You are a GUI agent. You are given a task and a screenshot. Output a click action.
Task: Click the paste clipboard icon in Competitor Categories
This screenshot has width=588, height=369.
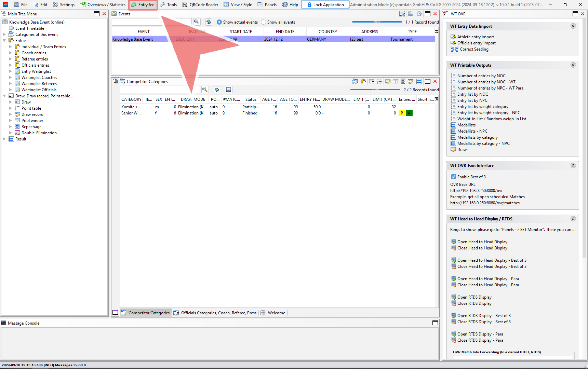click(363, 82)
